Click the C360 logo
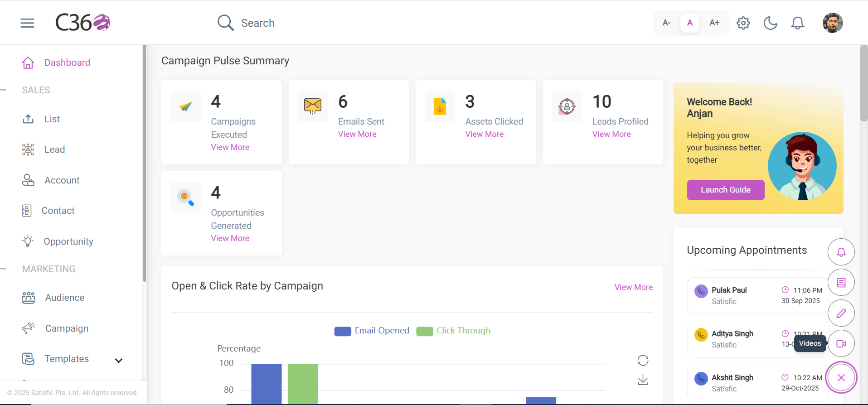The image size is (868, 405). click(x=82, y=22)
